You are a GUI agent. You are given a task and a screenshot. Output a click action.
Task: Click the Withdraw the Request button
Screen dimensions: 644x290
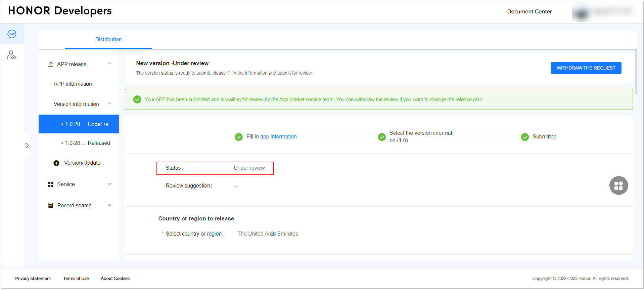click(586, 68)
